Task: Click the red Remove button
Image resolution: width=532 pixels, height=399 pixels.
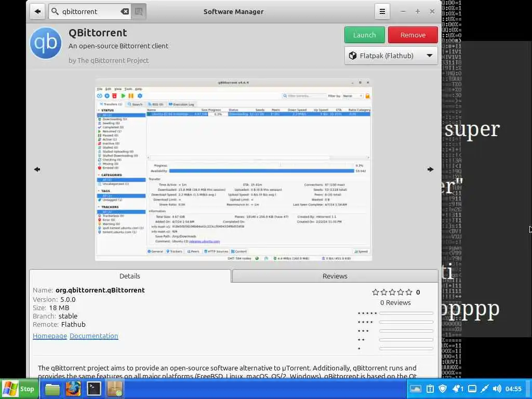Action: [413, 35]
